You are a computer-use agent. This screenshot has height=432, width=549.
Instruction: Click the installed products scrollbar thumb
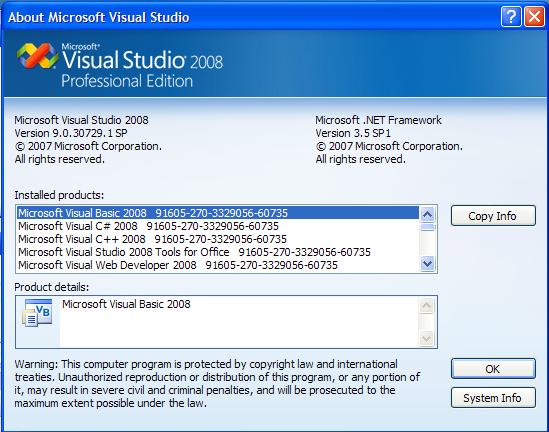427,228
